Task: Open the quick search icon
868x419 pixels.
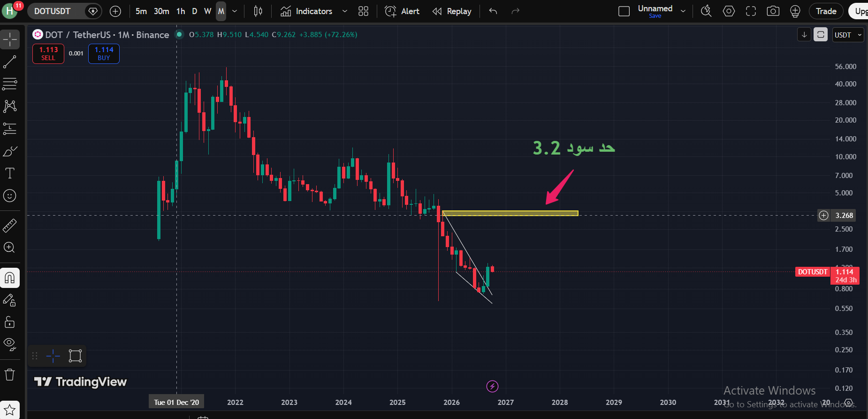Action: coord(706,11)
